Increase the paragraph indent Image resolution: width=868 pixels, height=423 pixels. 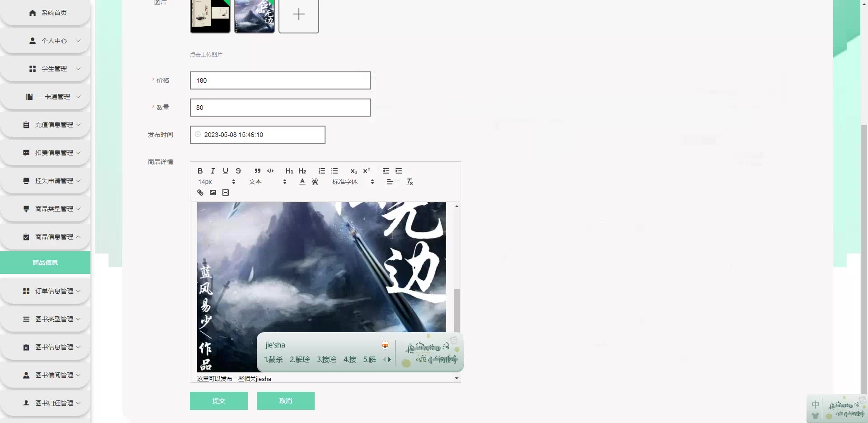(x=399, y=171)
